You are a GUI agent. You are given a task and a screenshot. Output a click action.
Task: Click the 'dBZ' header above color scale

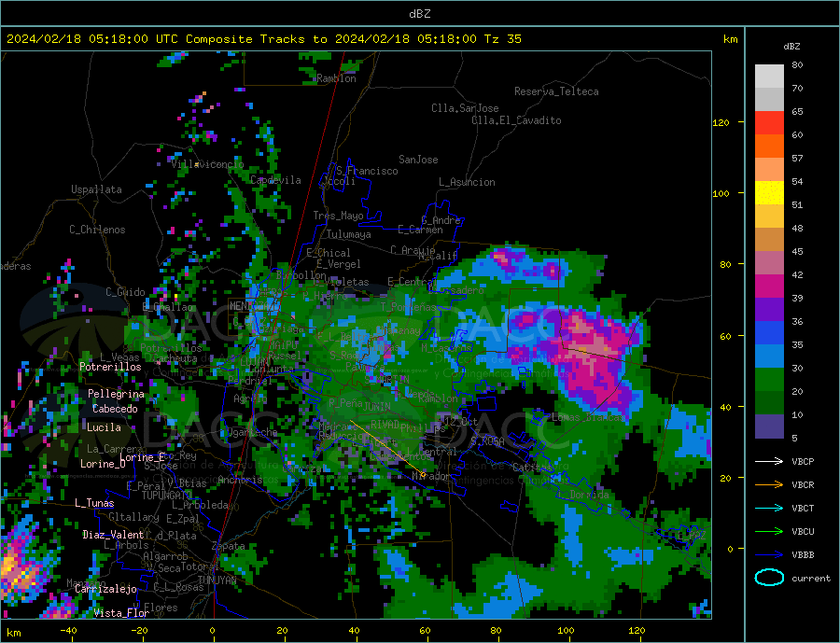pyautogui.click(x=791, y=47)
